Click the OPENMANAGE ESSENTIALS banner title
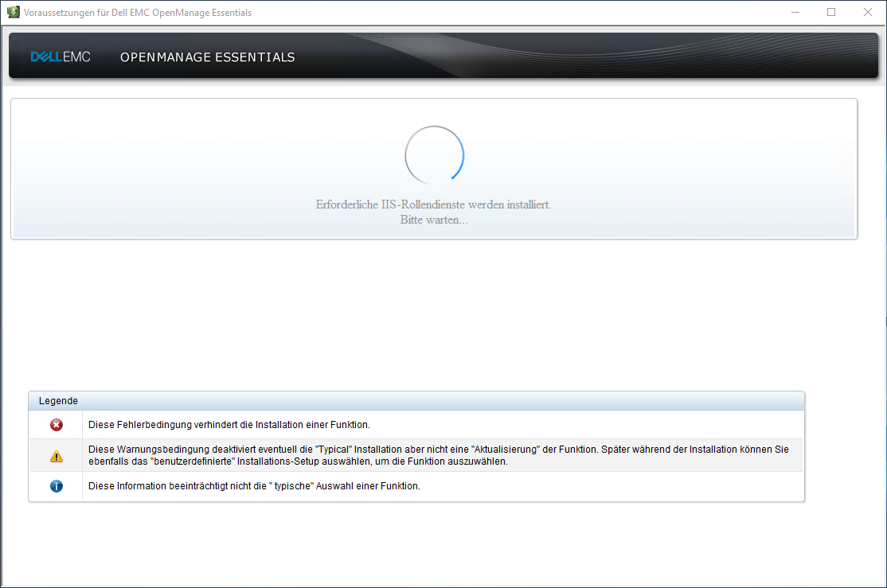This screenshot has width=887, height=588. [x=208, y=57]
